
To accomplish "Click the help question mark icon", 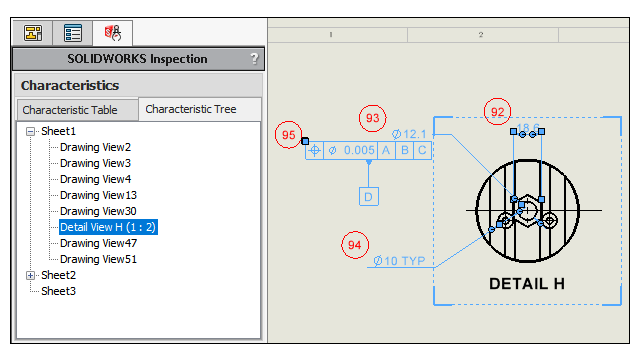I will (x=254, y=59).
